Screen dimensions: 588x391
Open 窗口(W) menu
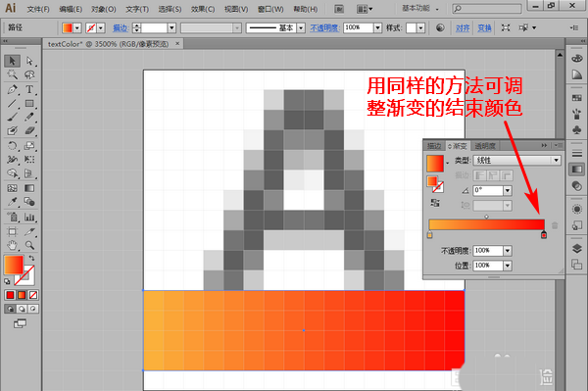click(270, 9)
